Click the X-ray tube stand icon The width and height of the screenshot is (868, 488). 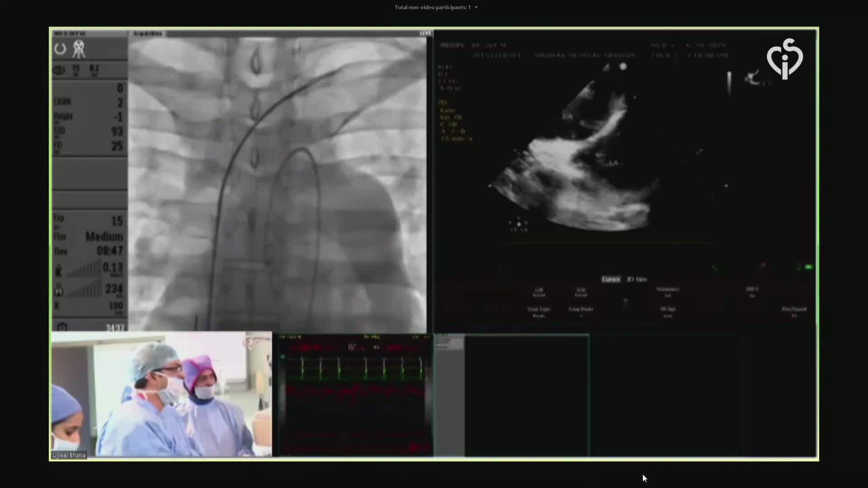(80, 49)
